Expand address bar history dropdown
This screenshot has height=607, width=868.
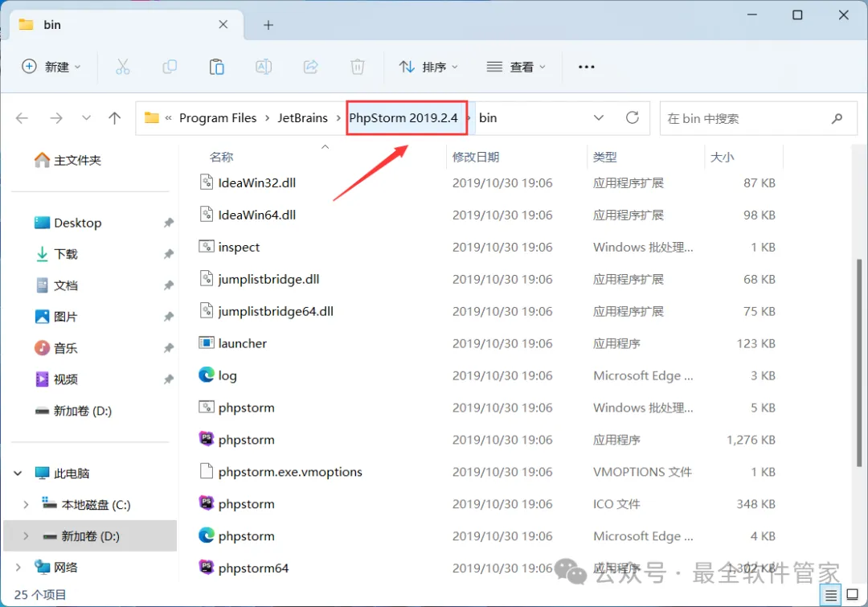[x=599, y=118]
